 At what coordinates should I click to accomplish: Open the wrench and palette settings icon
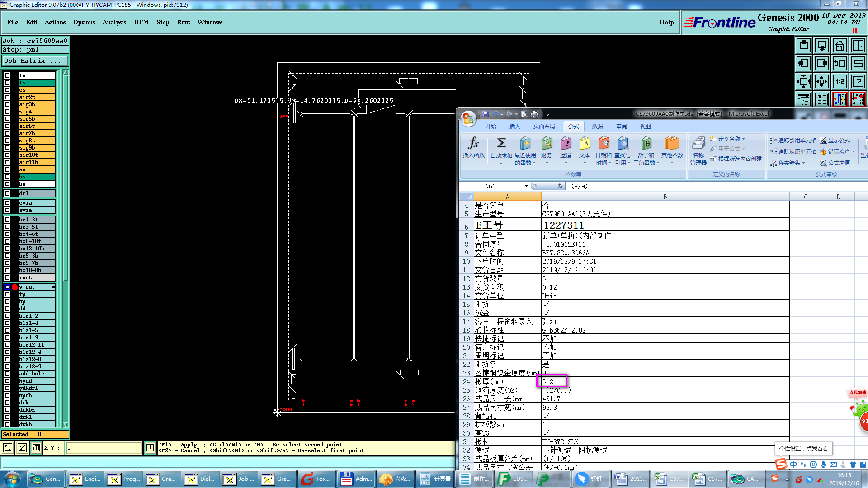(803, 99)
